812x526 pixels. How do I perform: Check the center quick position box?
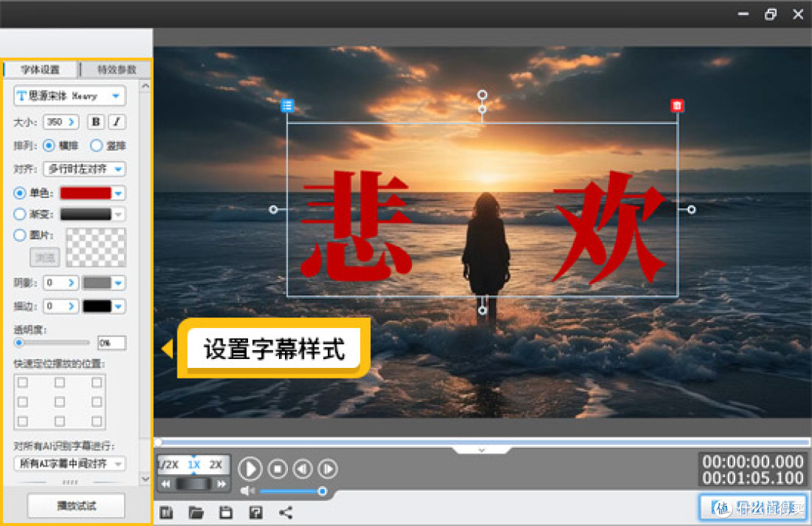coord(59,402)
